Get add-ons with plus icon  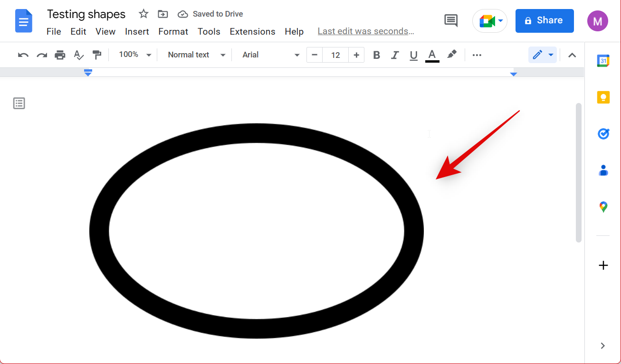(x=603, y=265)
